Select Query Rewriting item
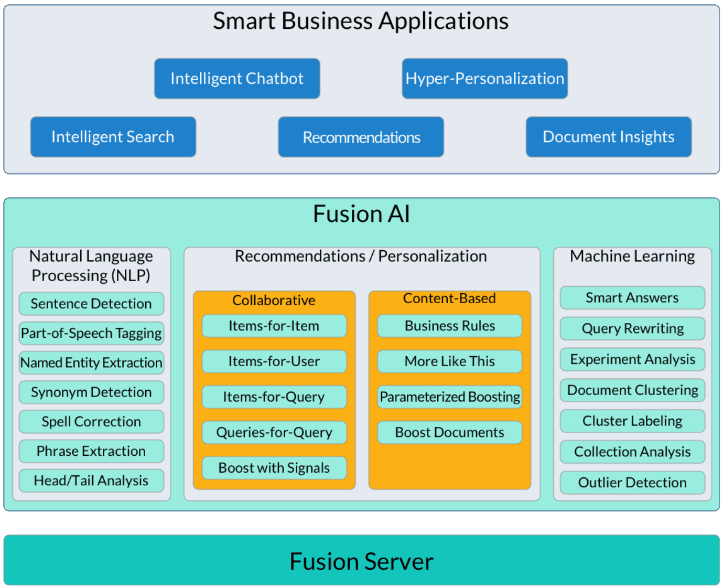723x588 pixels. coord(632,329)
